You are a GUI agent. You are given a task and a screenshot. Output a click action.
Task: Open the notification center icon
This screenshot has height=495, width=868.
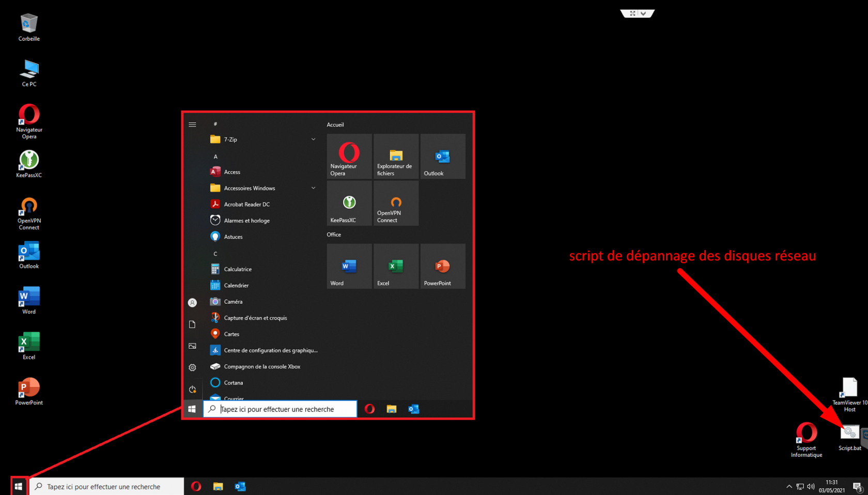click(858, 486)
